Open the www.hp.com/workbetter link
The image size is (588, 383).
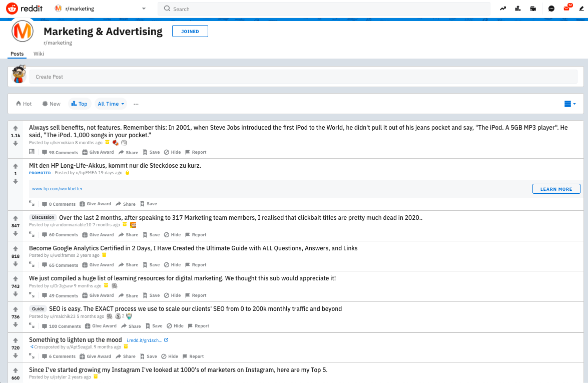[x=57, y=189]
